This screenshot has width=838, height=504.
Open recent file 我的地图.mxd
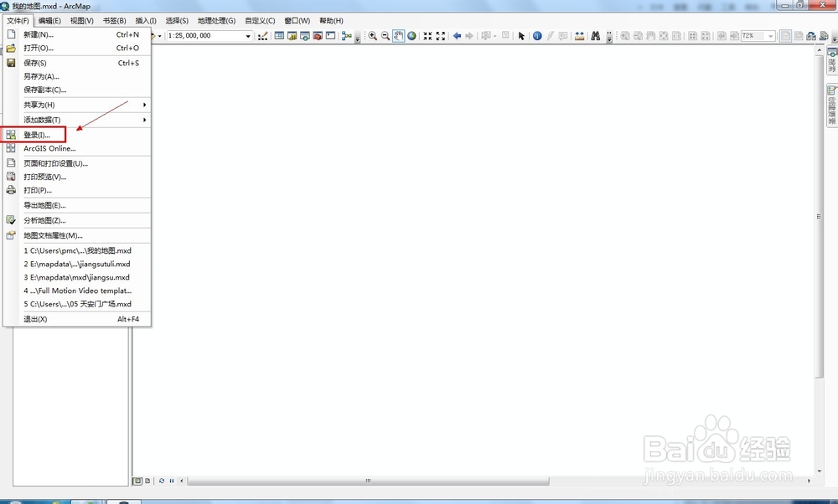pyautogui.click(x=77, y=249)
